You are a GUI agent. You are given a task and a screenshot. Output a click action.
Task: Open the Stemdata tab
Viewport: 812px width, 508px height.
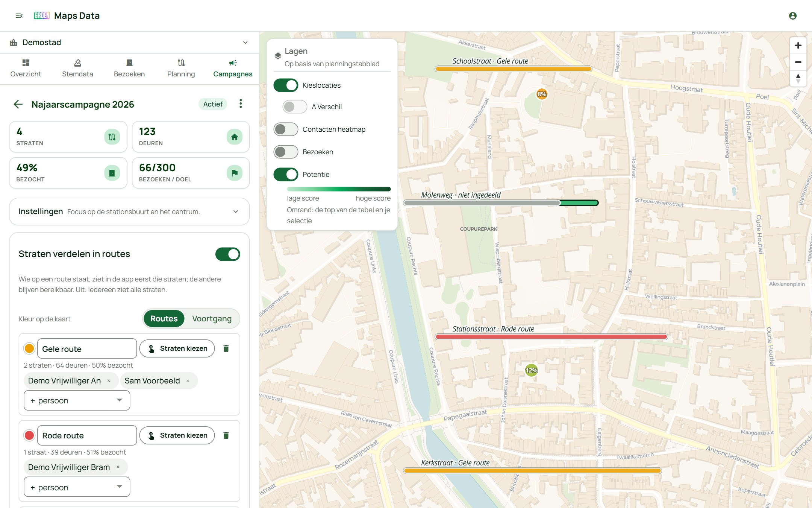77,68
